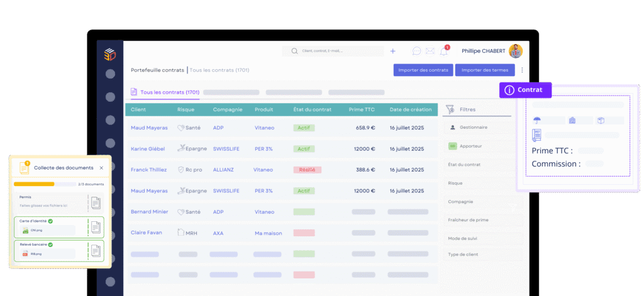This screenshot has height=296, width=644.
Task: Click the green Apporteur icon
Action: 453,146
